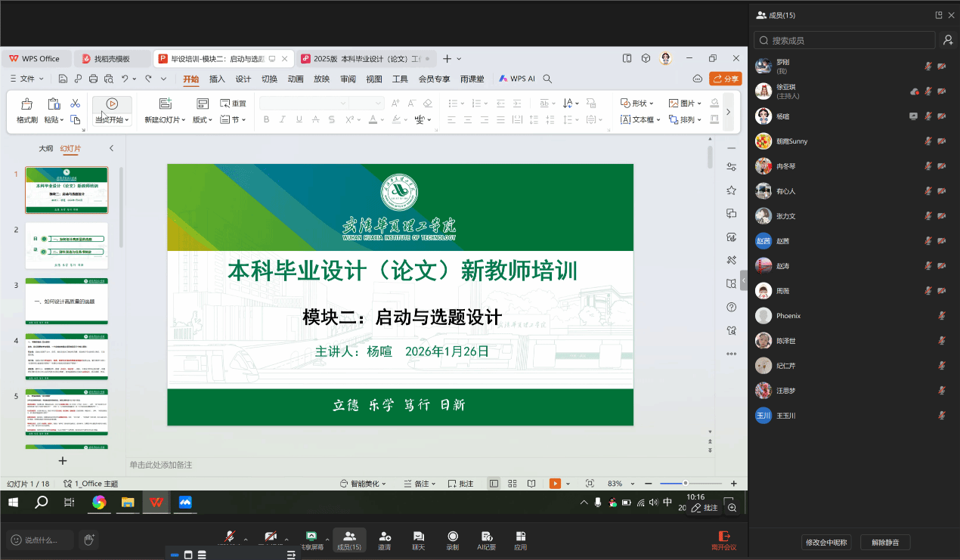
Task: Click the Invite (邀请) icon
Action: pos(385,537)
